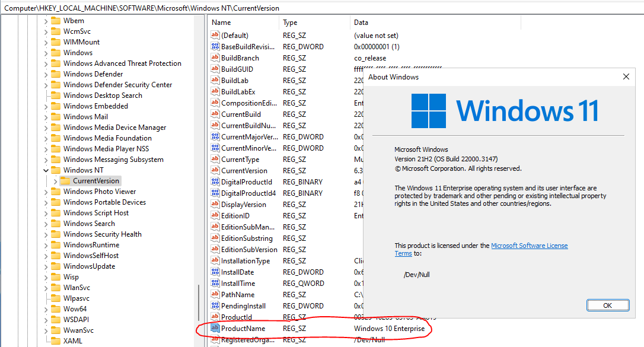Click the 'Windows 10 Enterprise' data value

tap(389, 329)
